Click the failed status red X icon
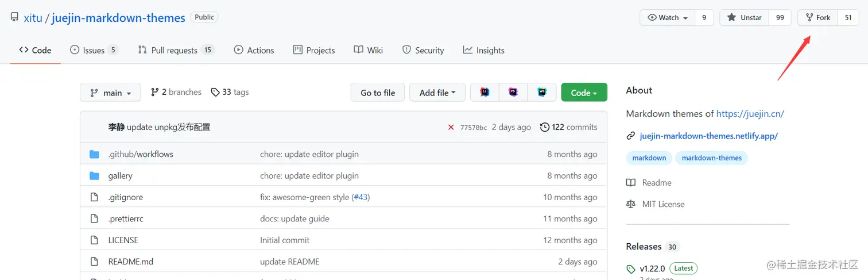 tap(451, 127)
